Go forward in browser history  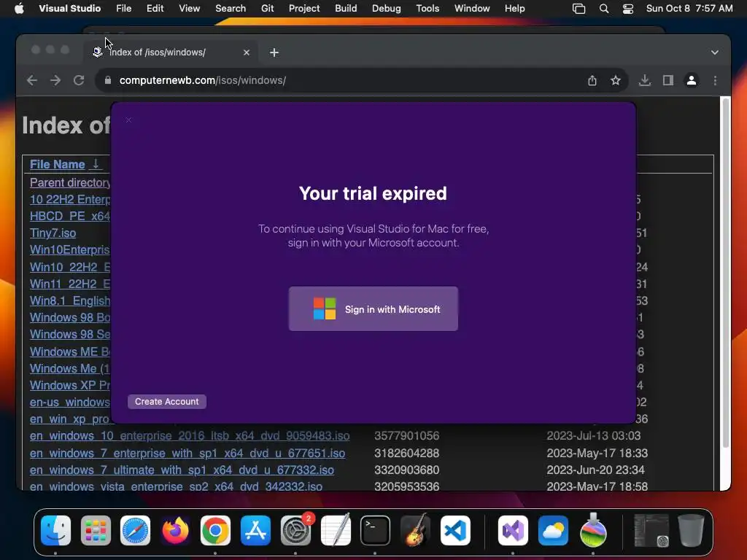tap(55, 80)
